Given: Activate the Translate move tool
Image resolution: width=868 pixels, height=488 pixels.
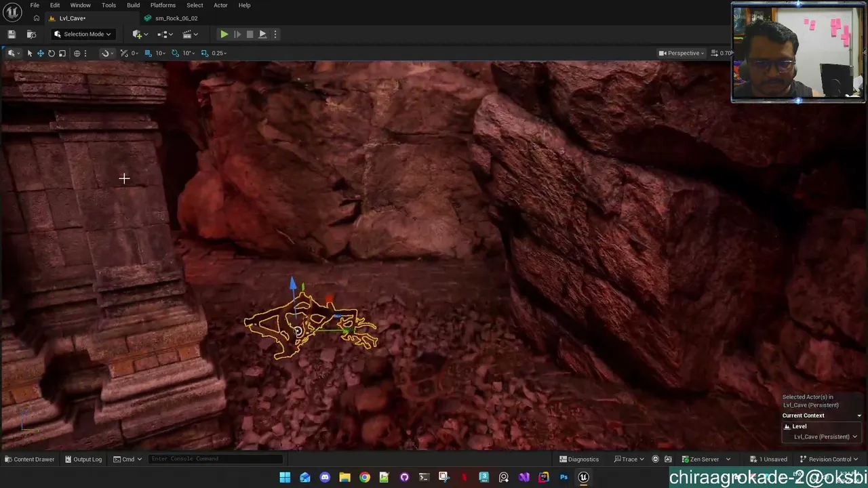Looking at the screenshot, I should [x=40, y=53].
